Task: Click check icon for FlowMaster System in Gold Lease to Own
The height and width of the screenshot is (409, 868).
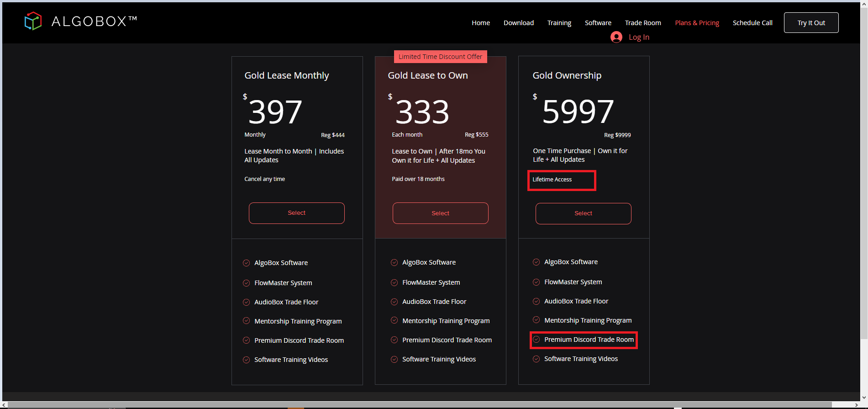Action: 395,282
